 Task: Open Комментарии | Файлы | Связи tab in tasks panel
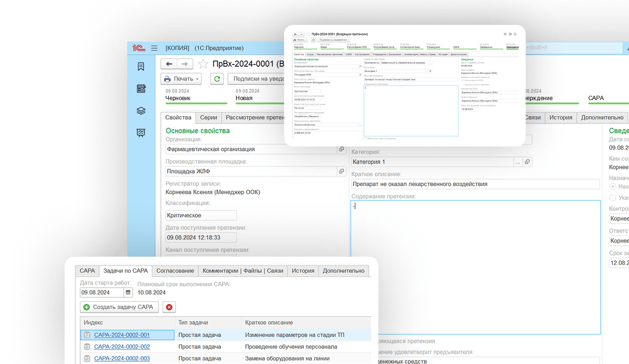coord(243,271)
